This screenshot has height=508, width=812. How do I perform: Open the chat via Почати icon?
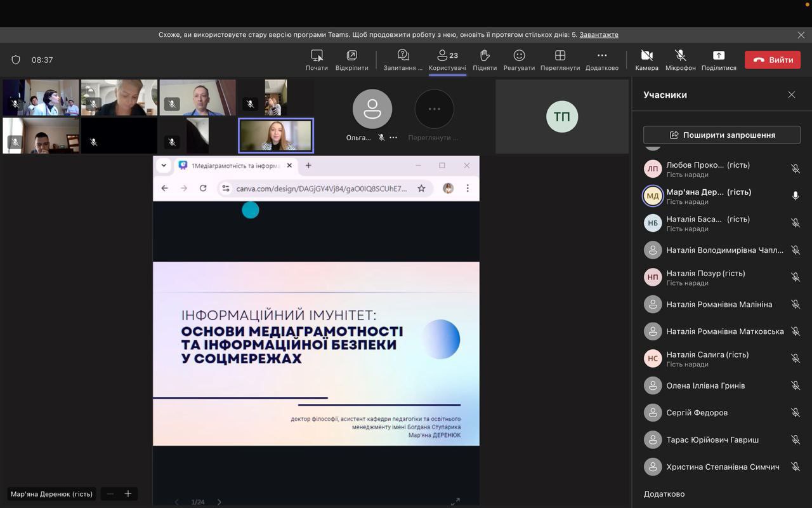(317, 56)
